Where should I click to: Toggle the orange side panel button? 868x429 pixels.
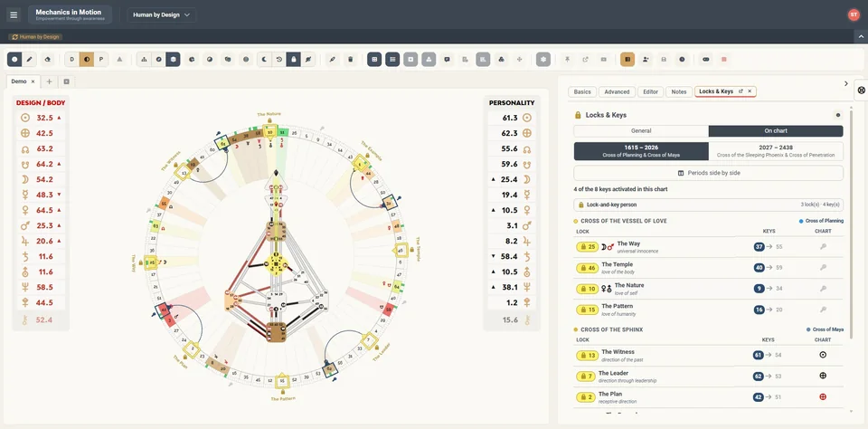pyautogui.click(x=627, y=60)
